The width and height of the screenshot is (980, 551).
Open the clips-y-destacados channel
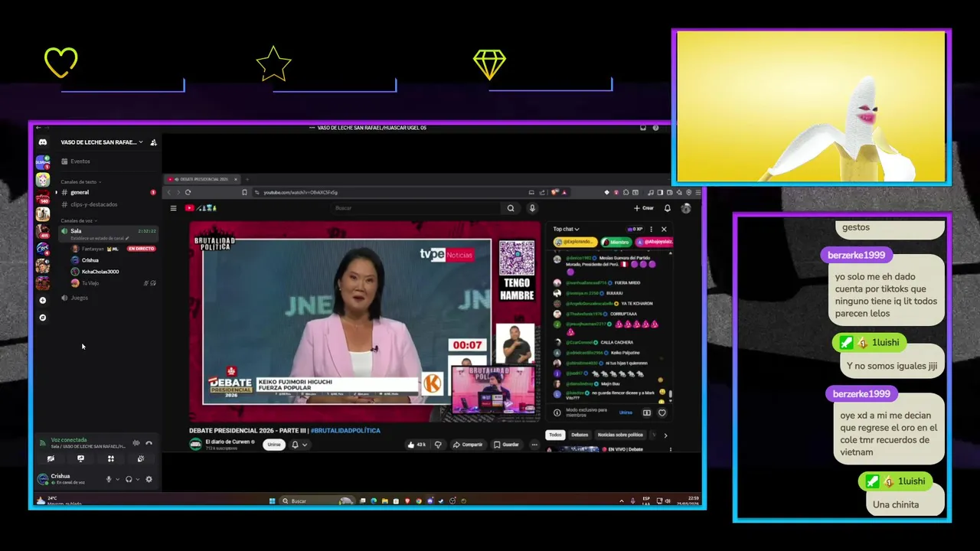click(x=93, y=204)
